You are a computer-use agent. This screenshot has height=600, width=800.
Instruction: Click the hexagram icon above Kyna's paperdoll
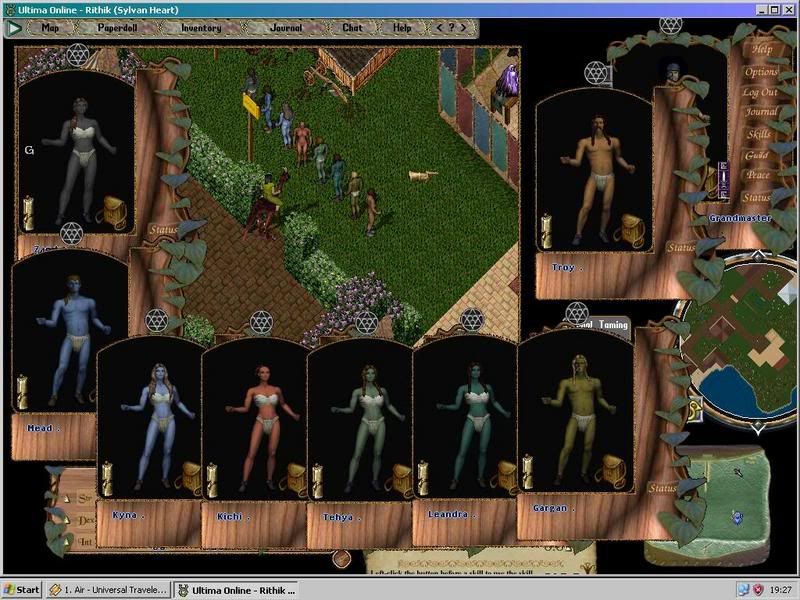[x=156, y=320]
